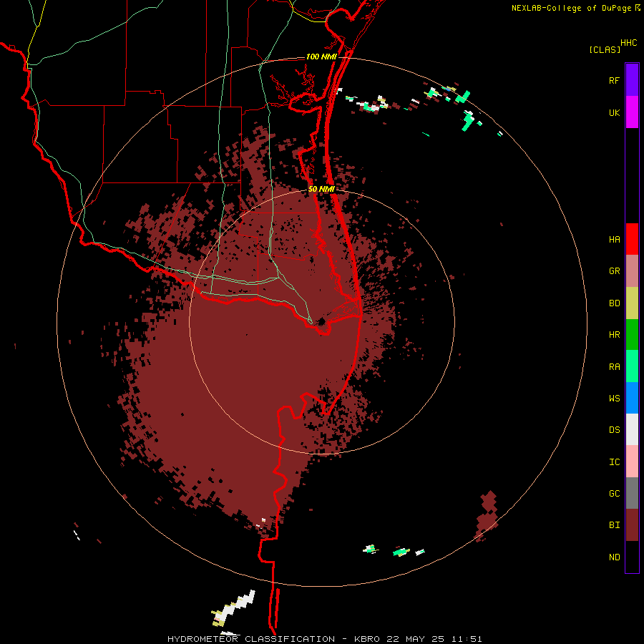Click the ND black legend swatch
The width and height of the screenshot is (644, 644).
(x=632, y=557)
